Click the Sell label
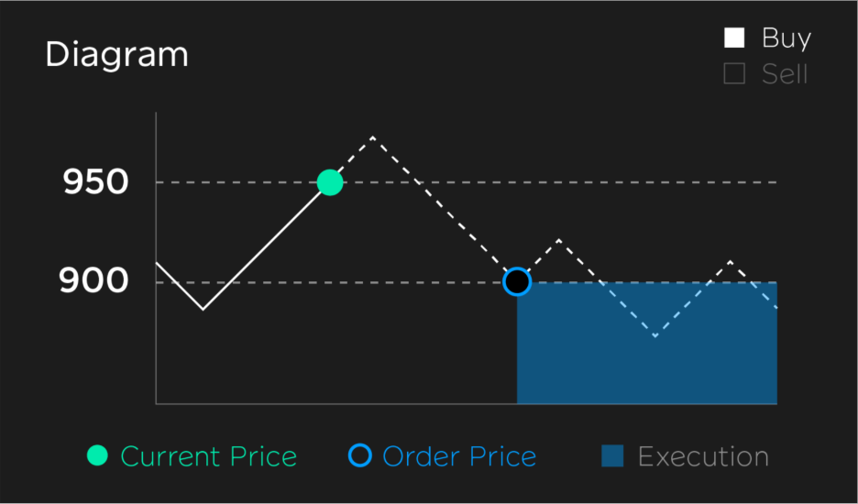This screenshot has width=858, height=504. (x=785, y=74)
